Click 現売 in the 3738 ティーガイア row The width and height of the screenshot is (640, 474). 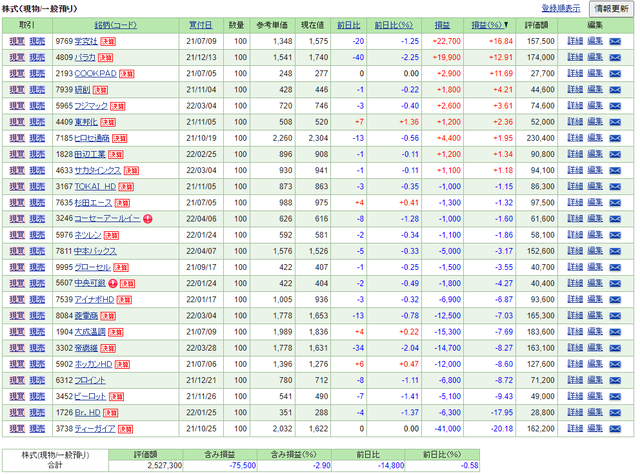pos(37,429)
